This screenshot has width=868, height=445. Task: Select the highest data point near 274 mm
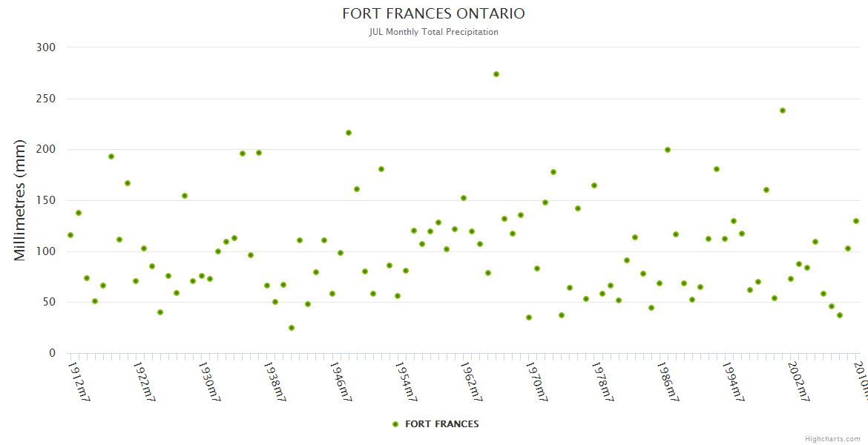pyautogui.click(x=496, y=74)
